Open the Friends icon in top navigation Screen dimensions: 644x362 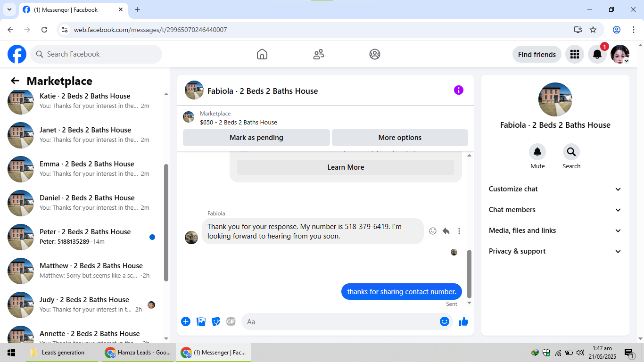point(319,54)
